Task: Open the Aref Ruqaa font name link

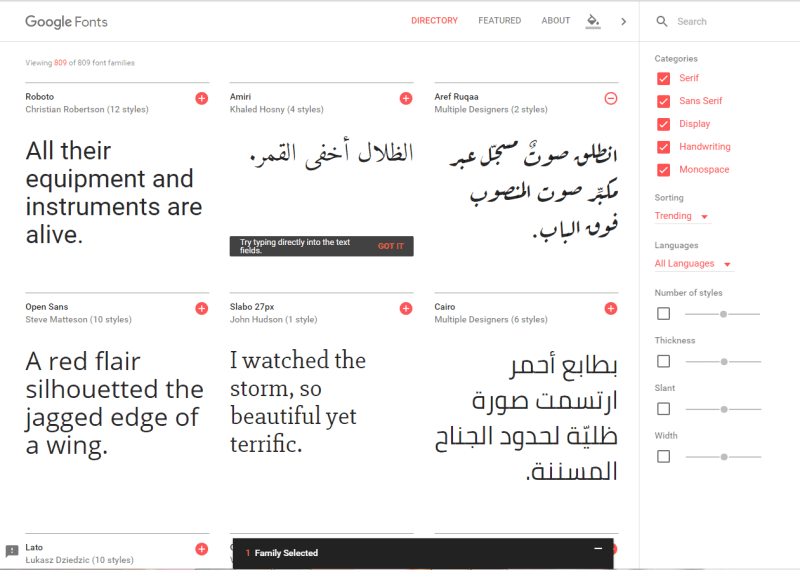Action: click(x=456, y=96)
